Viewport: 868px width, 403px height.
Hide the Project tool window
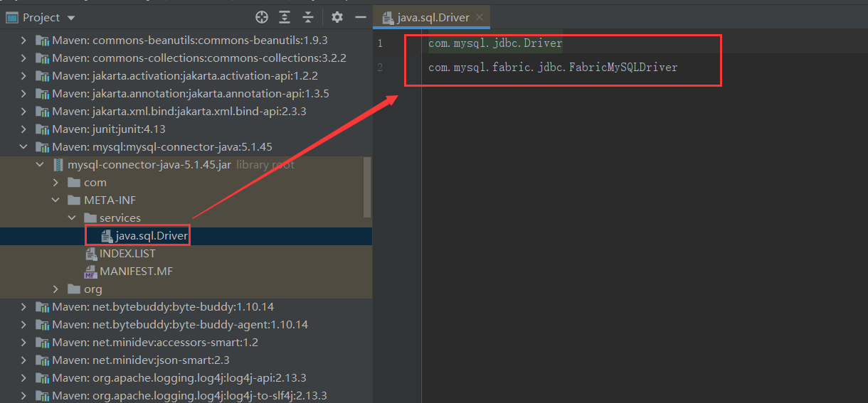[361, 17]
